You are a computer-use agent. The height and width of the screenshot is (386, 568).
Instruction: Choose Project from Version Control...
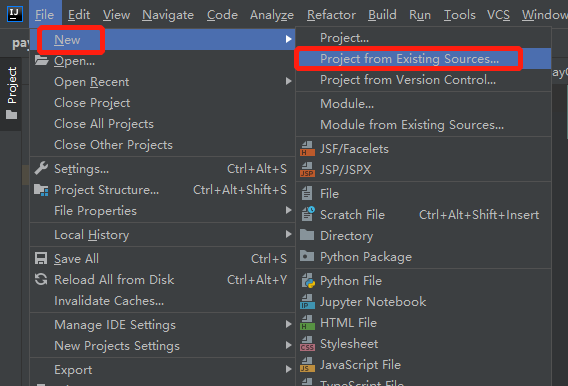pyautogui.click(x=424, y=80)
